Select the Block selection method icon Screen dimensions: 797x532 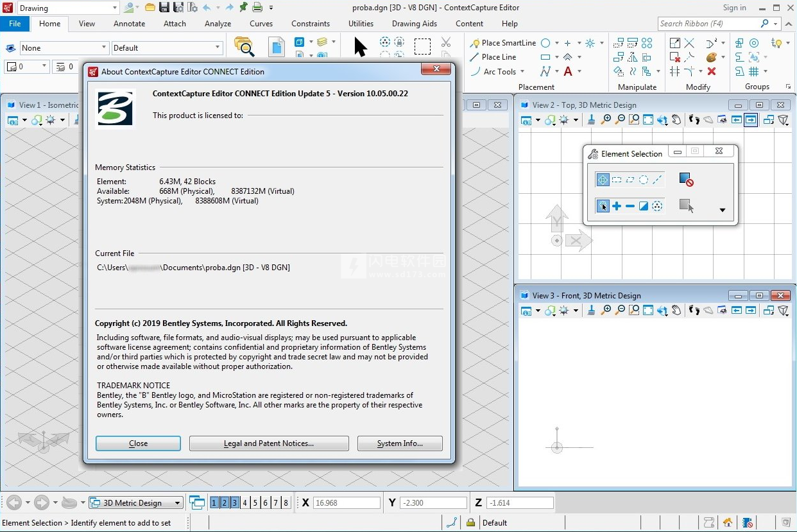(x=617, y=180)
